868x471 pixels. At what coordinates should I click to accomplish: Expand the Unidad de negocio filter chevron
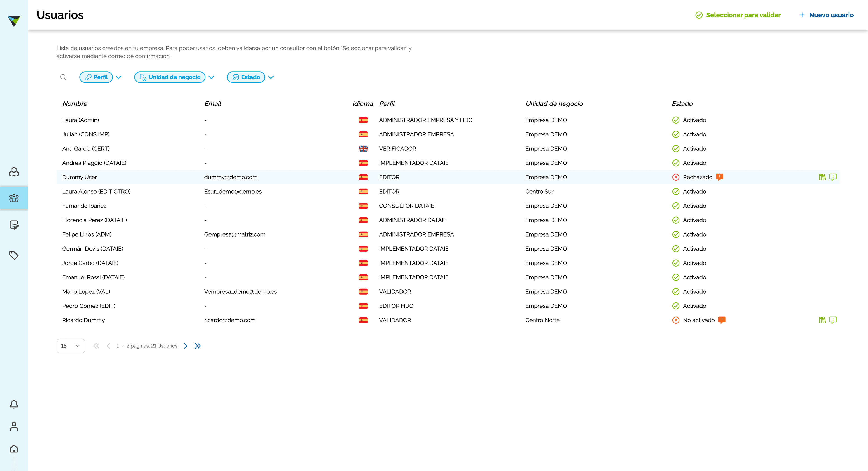click(x=211, y=77)
